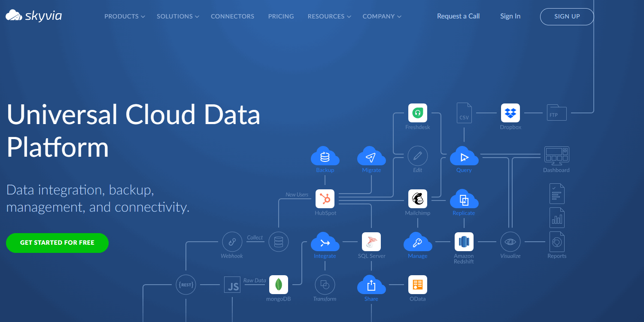Click the Collect database icon
This screenshot has height=322, width=644.
(279, 242)
